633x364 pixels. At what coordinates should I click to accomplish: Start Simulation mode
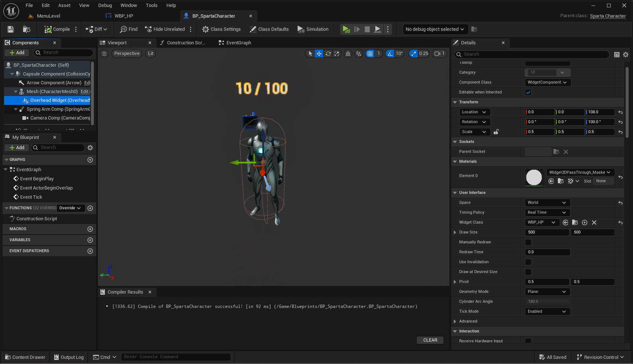pyautogui.click(x=313, y=29)
